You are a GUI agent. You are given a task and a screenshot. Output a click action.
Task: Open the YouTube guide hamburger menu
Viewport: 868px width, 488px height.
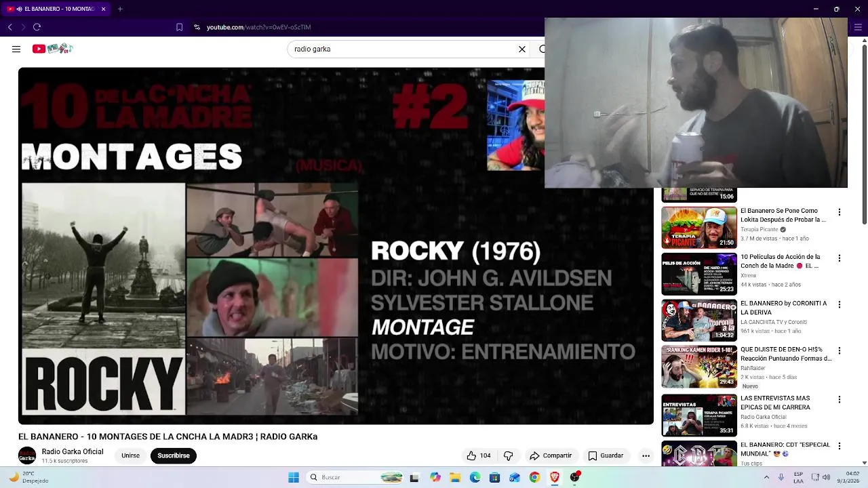(16, 49)
